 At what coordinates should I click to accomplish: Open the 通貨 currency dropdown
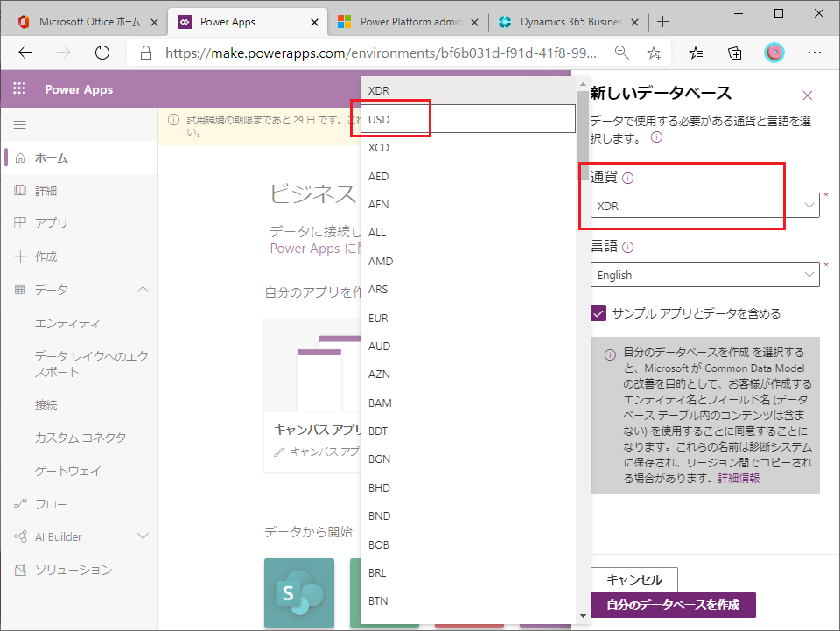[x=705, y=206]
